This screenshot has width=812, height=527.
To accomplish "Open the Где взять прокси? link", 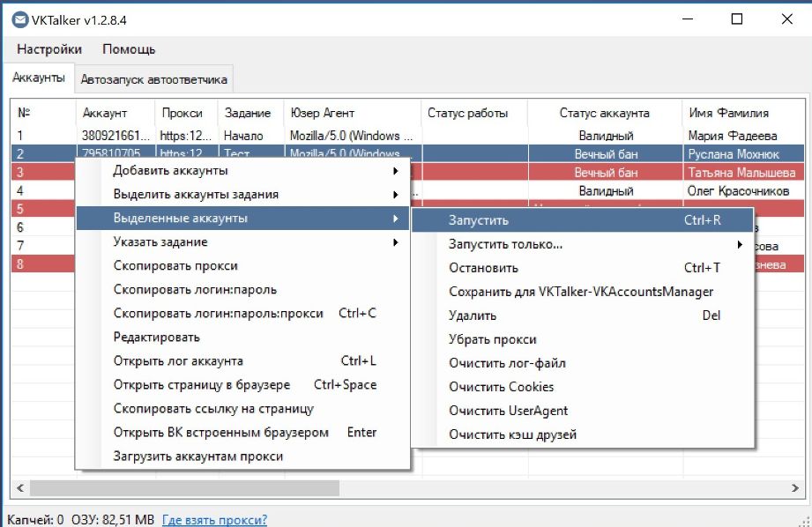I will [214, 520].
